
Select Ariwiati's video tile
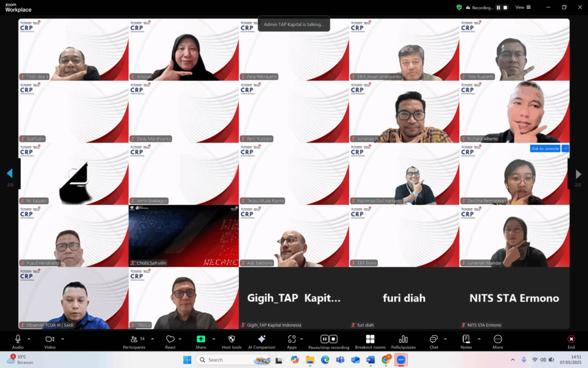coord(184,49)
